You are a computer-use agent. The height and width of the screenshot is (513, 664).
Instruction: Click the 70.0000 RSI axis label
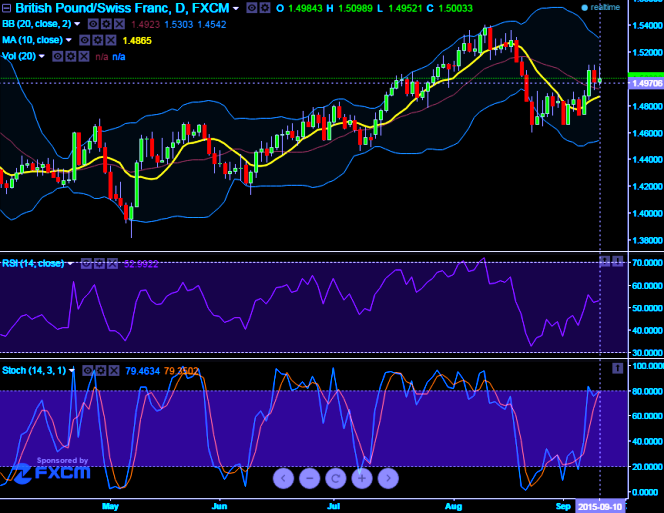tap(647, 263)
